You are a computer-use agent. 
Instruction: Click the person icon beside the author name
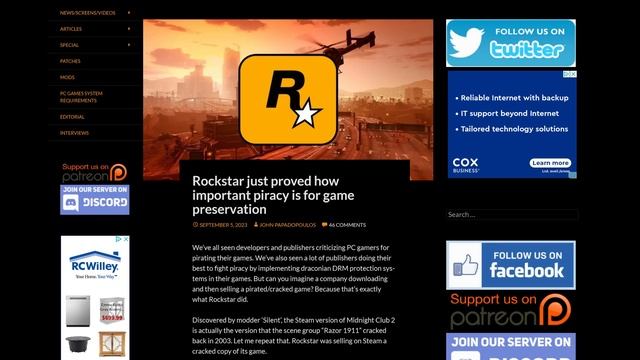click(x=256, y=224)
